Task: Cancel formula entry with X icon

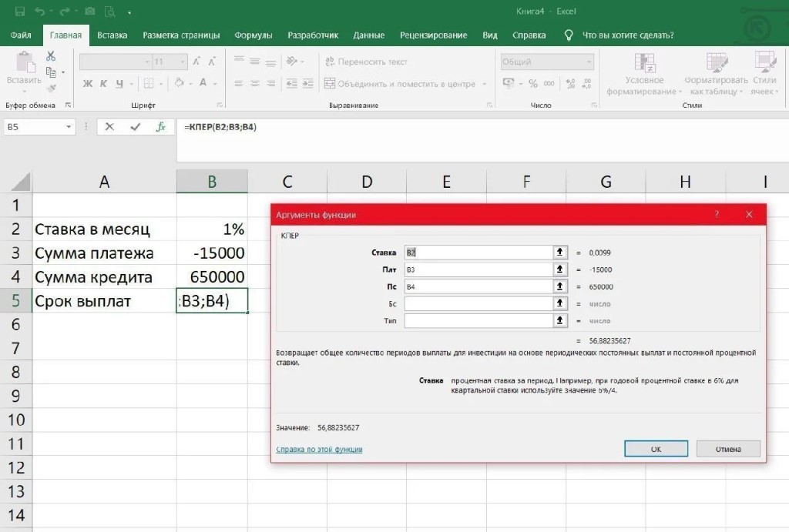Action: coord(109,127)
